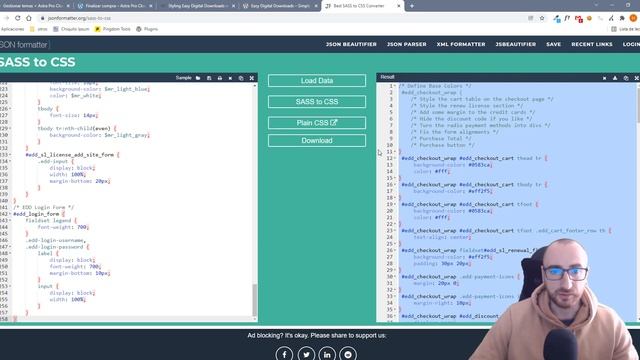Switch to the Gestionar temas browser tab
This screenshot has width=640, height=360.
(x=35, y=6)
